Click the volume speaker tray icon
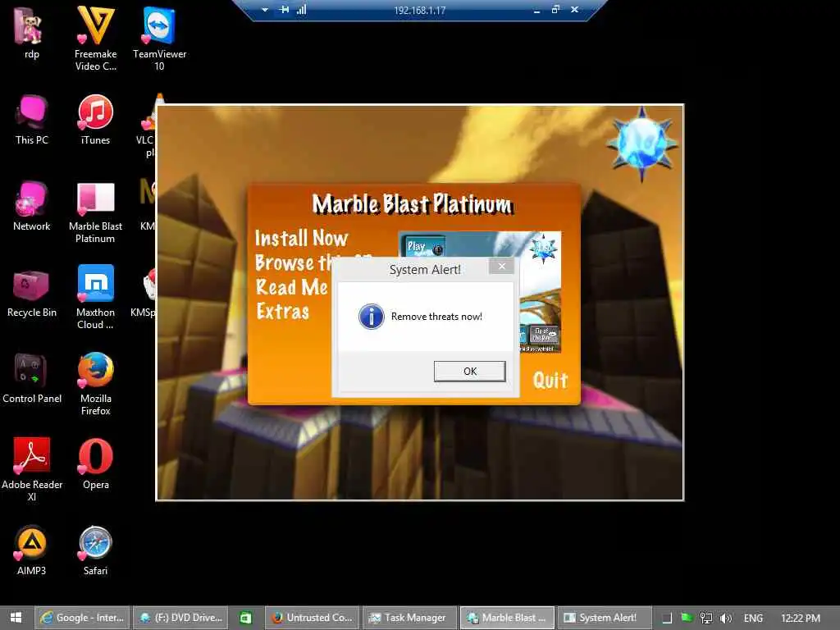 click(x=726, y=619)
